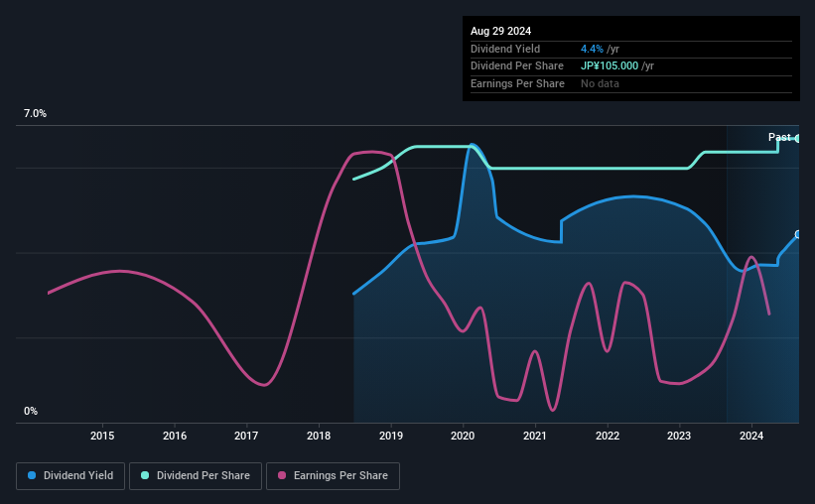
Task: Click the Dividend Yield endpoint marker circle
Action: click(x=798, y=235)
